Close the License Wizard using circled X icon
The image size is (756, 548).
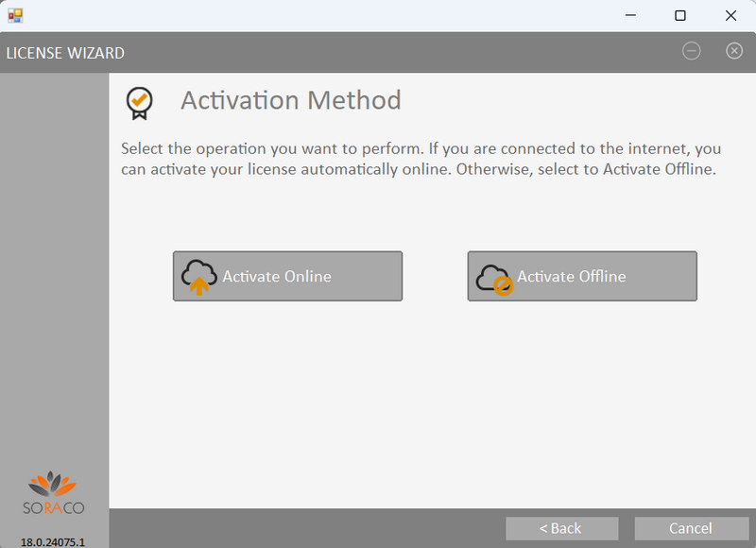point(734,51)
